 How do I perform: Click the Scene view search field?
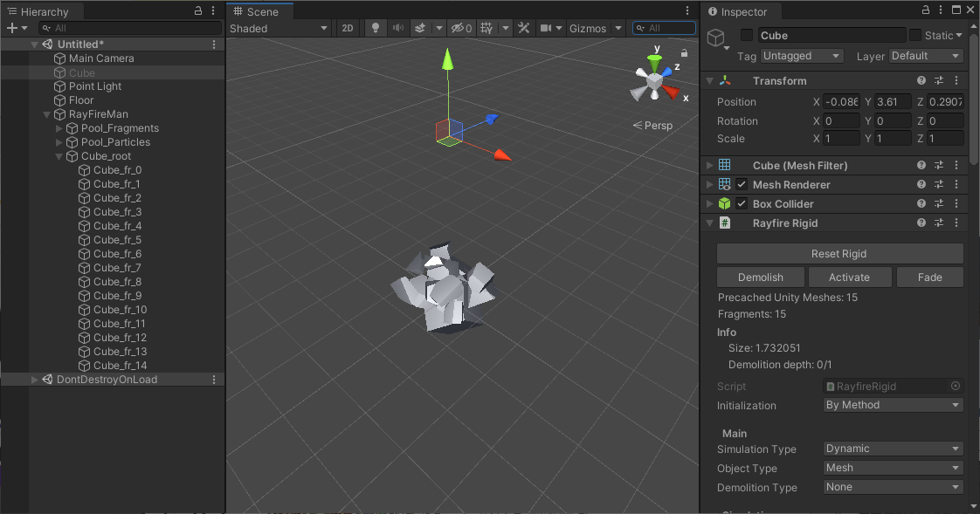point(664,28)
